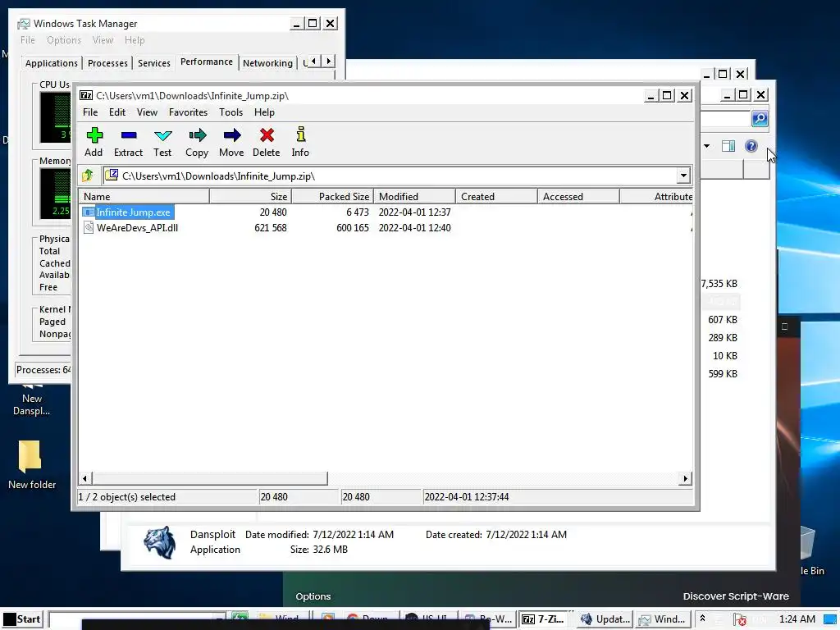Click horizontal scrollbar left arrow
Screen dimensions: 840x630
tap(85, 478)
